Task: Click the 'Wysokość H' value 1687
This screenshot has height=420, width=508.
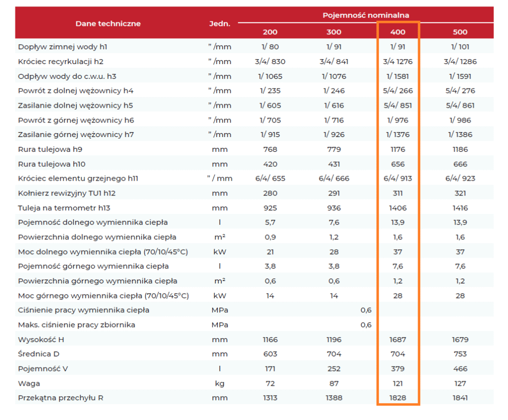Action: [398, 340]
